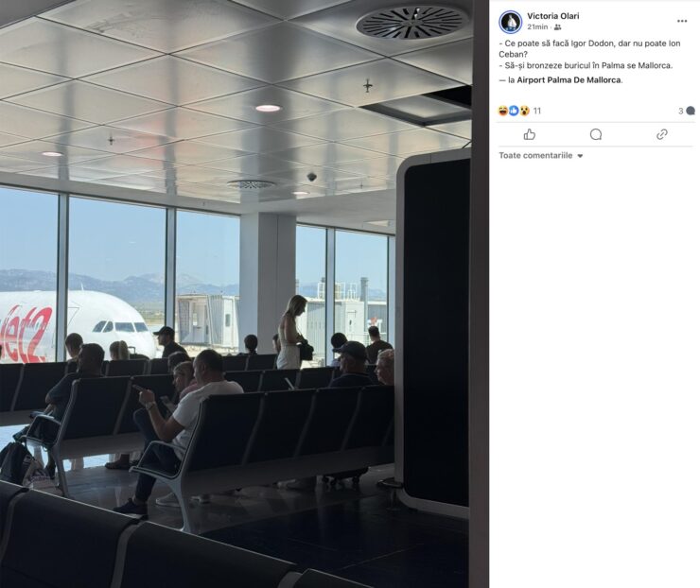The height and width of the screenshot is (588, 700).
Task: Click the wow reaction emoji
Action: [524, 111]
